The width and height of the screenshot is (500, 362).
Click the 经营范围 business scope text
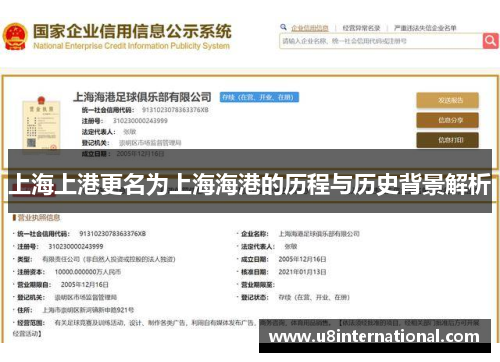pyautogui.click(x=246, y=328)
